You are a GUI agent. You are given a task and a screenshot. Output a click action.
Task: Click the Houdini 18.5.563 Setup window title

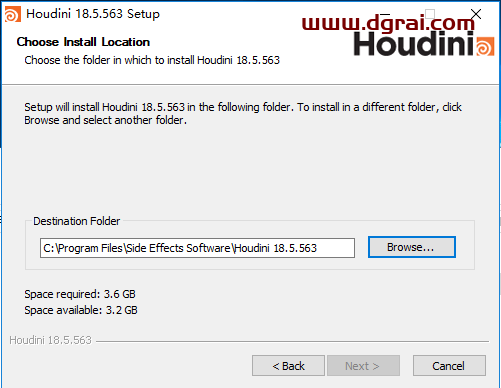point(93,14)
